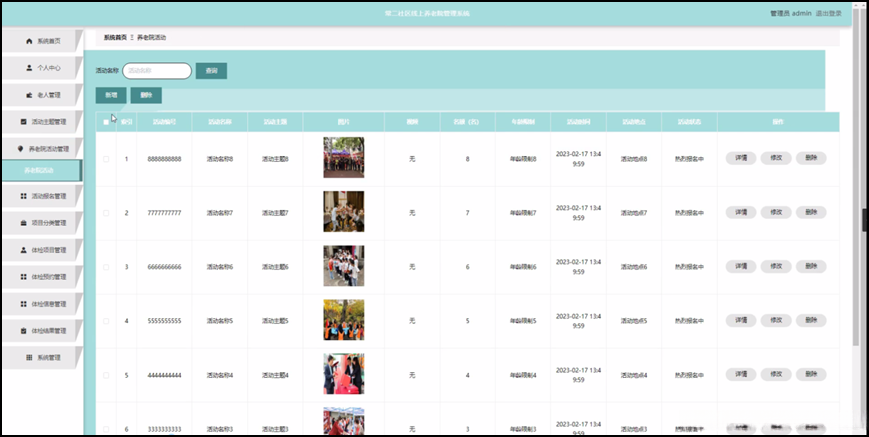The height and width of the screenshot is (437, 869).
Task: Click 删除 in the 5555555555 row
Action: (811, 320)
